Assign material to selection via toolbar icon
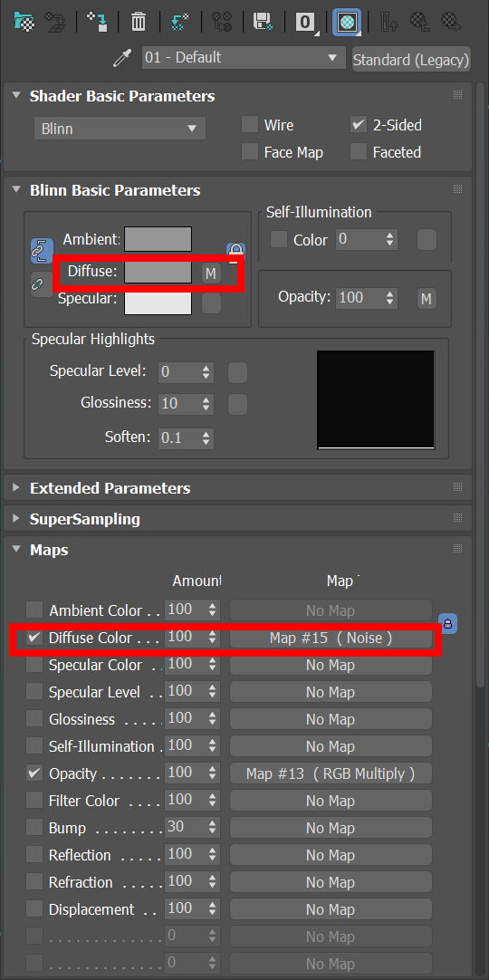The image size is (489, 980). point(97,22)
